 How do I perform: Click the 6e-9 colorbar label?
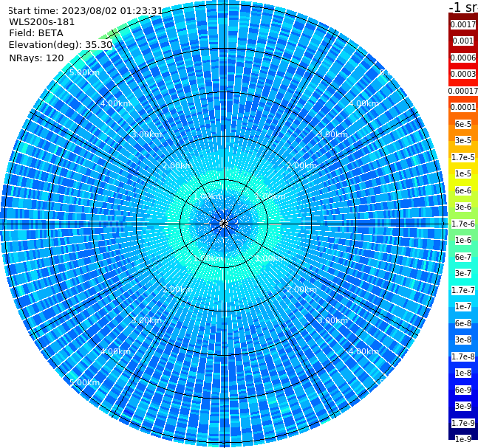pyautogui.click(x=463, y=390)
